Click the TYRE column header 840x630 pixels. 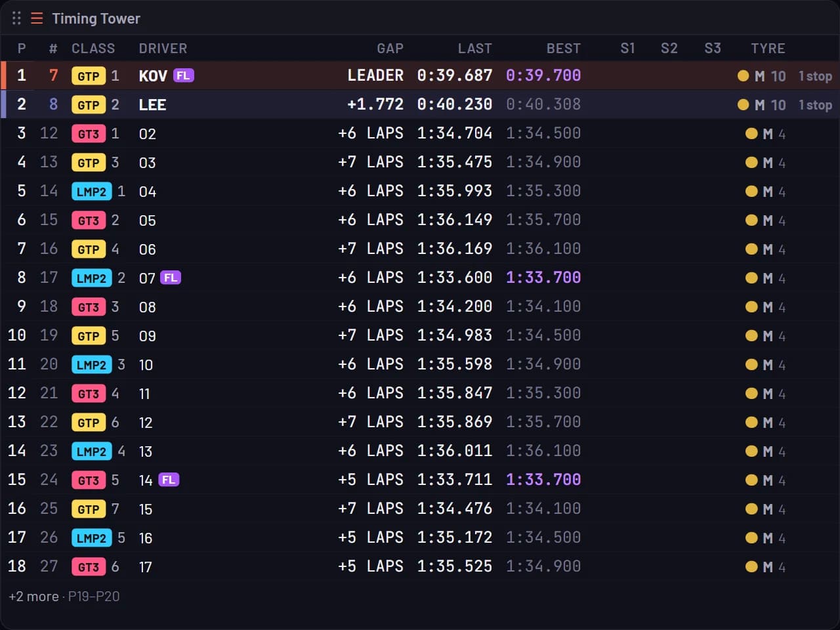click(768, 49)
